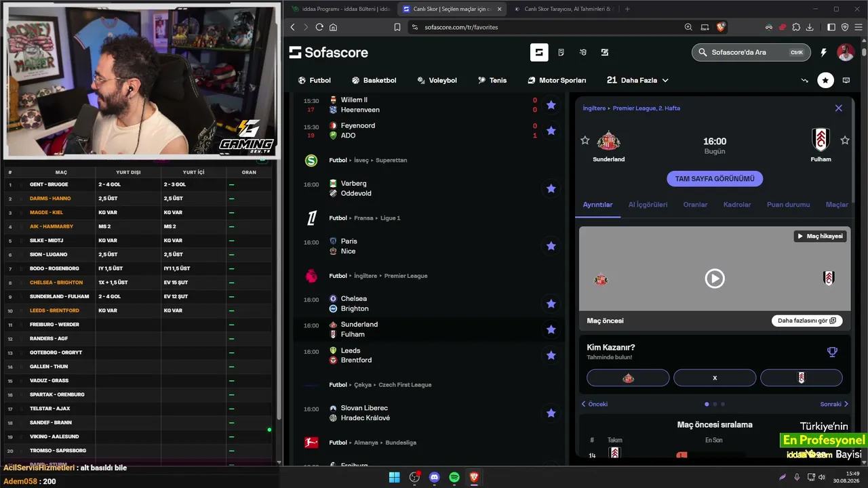Unfavorite the Feyenoord - ADO match

pos(551,131)
